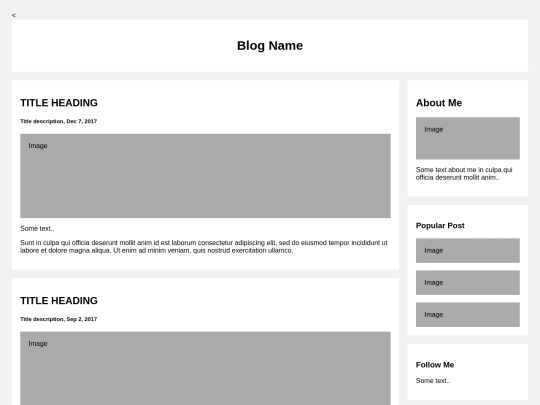Click the 'Title description, Sep 2, 2017' text
The height and width of the screenshot is (405, 540).
point(59,319)
